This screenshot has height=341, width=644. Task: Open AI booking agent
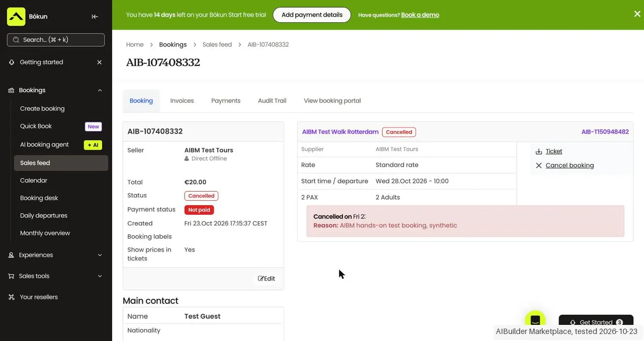[45, 144]
